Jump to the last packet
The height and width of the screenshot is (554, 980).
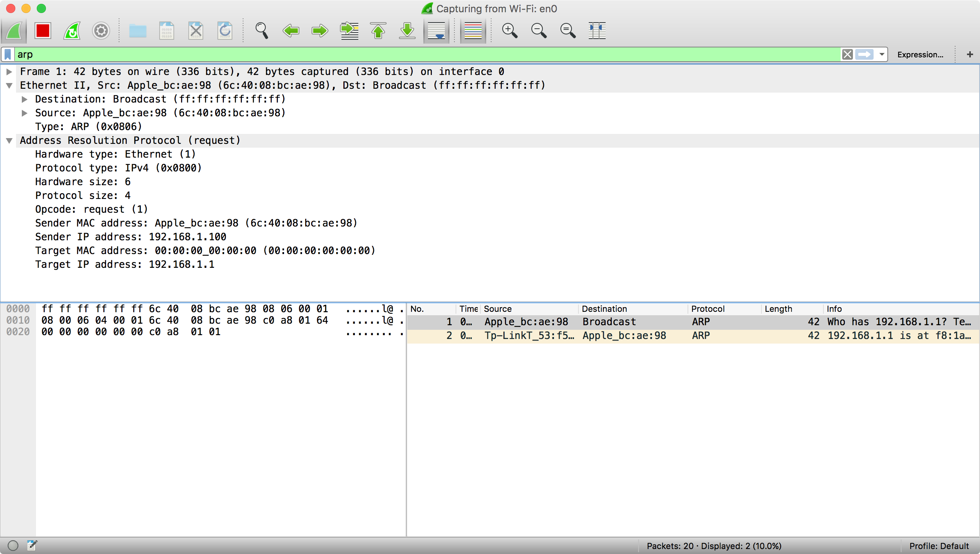(407, 31)
